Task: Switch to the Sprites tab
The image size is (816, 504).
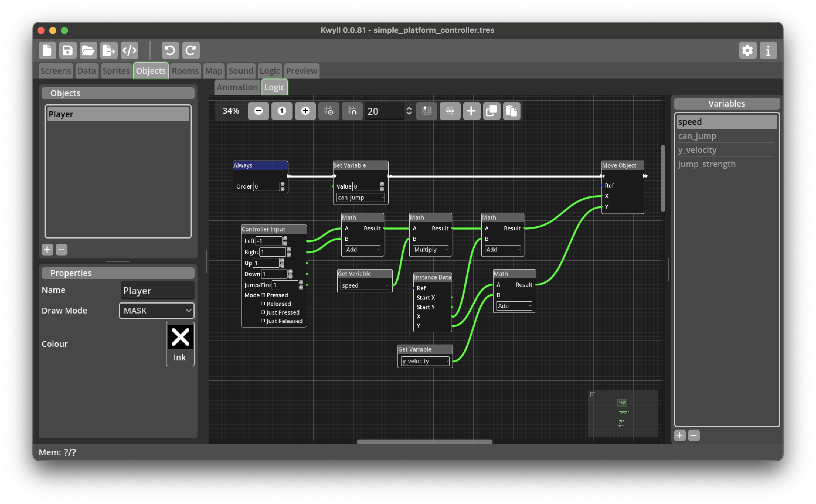Action: [116, 71]
